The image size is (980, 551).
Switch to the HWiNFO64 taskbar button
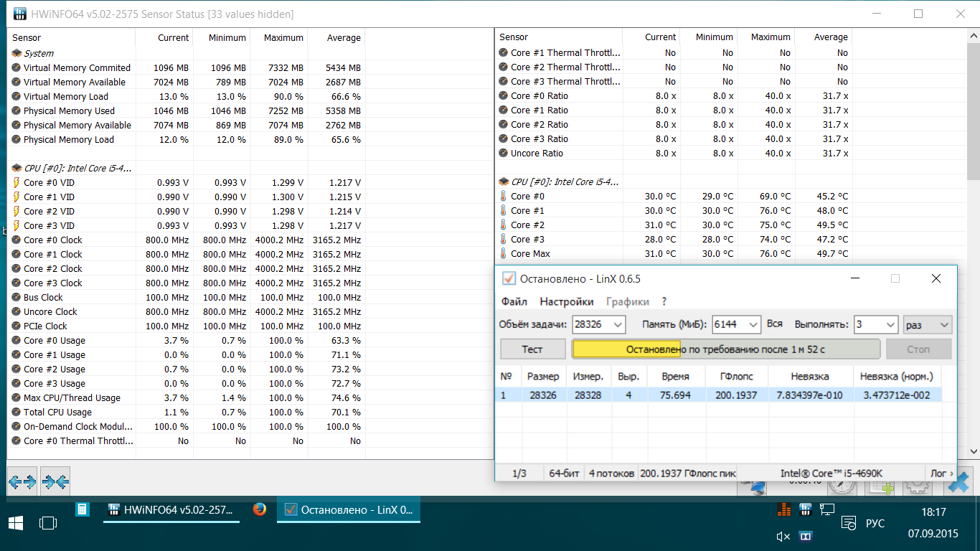171,510
